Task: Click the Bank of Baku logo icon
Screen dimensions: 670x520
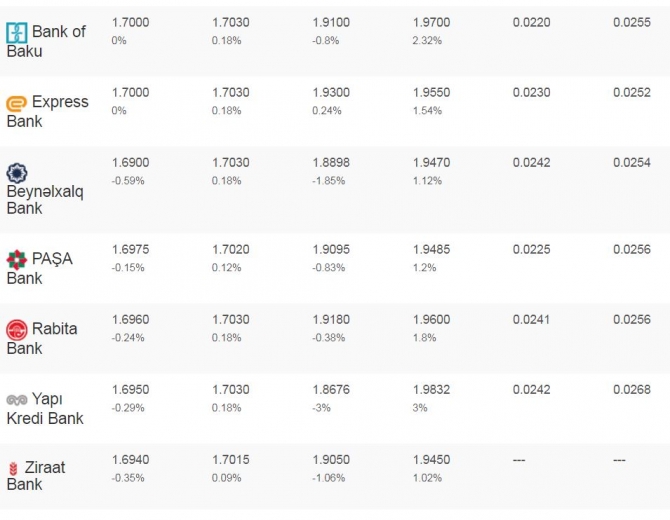Action: click(x=16, y=32)
